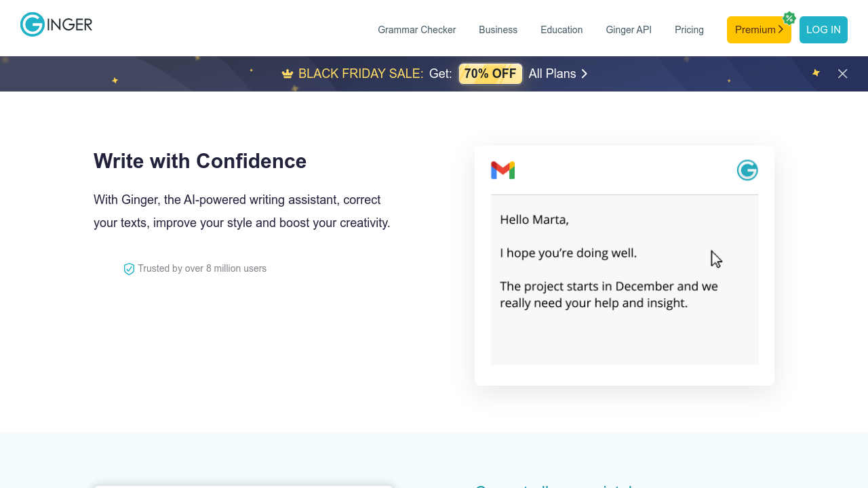Click the green discount badge on Premium
The image size is (868, 488).
pos(789,18)
